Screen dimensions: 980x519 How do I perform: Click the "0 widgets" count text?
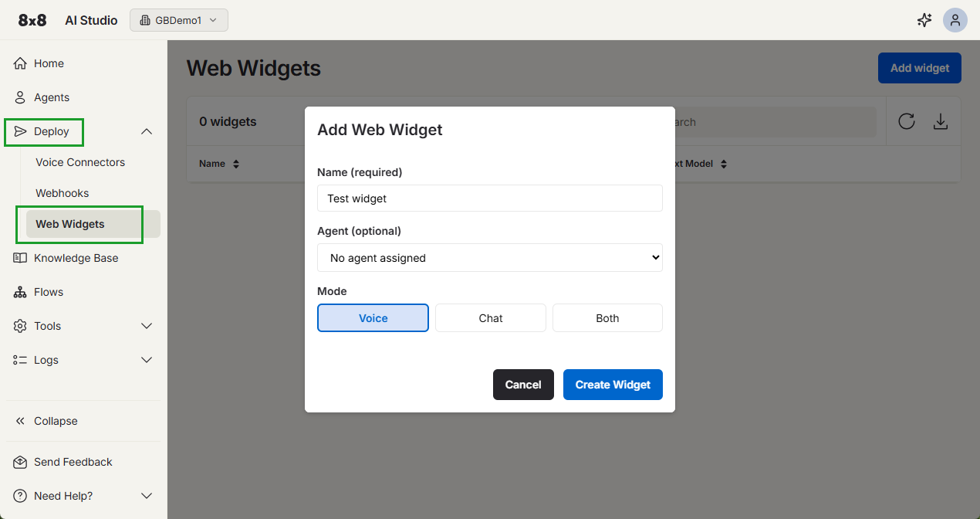(228, 121)
